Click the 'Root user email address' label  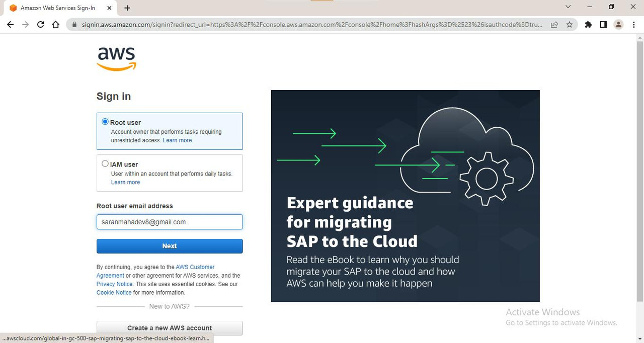click(x=134, y=206)
